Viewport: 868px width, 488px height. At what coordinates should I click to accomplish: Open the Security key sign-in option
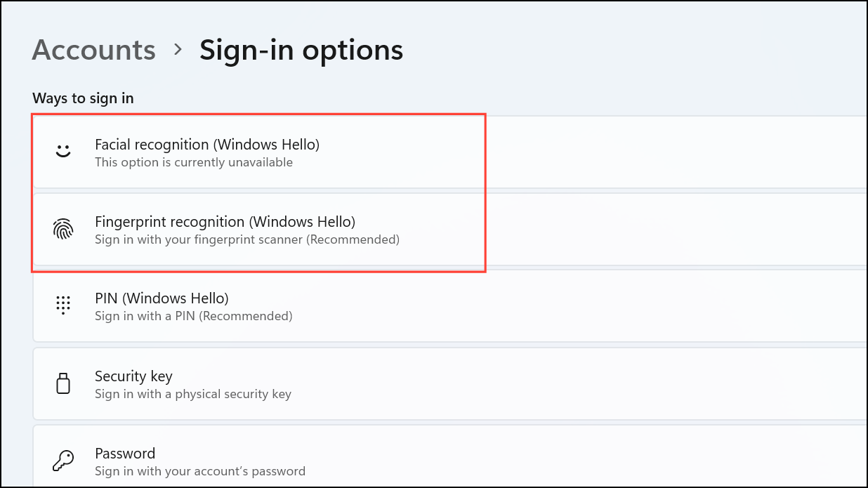pos(450,383)
